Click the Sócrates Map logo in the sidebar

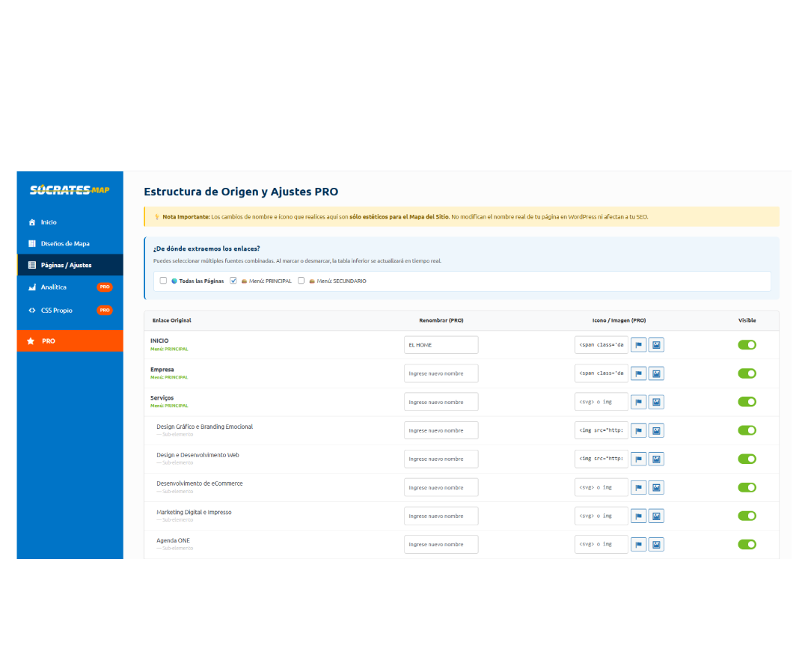pos(70,190)
